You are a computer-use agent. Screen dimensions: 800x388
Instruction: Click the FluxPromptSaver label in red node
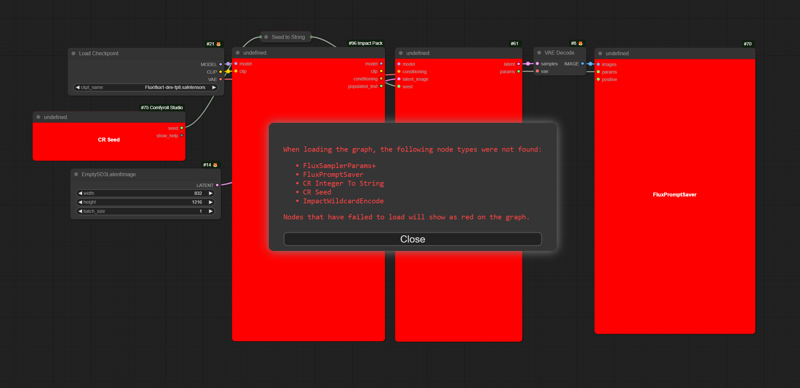(x=674, y=195)
